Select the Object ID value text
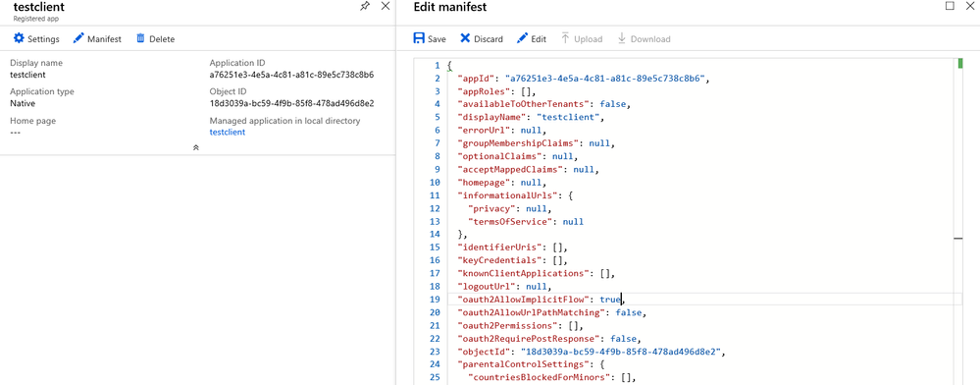The image size is (980, 385). [x=291, y=103]
